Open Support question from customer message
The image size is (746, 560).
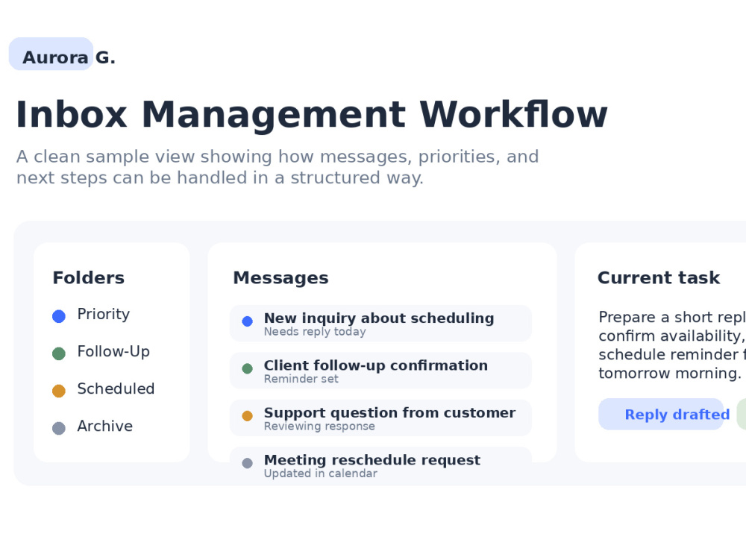coord(380,418)
